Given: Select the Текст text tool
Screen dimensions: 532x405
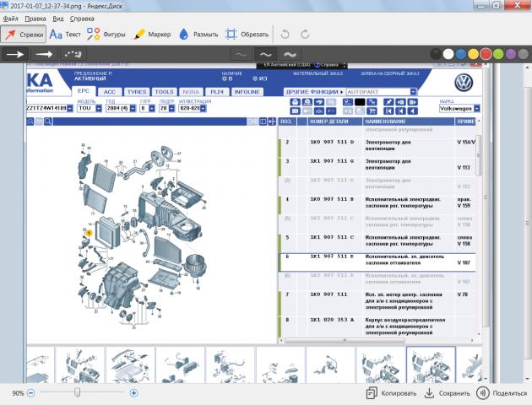Looking at the screenshot, I should [65, 35].
